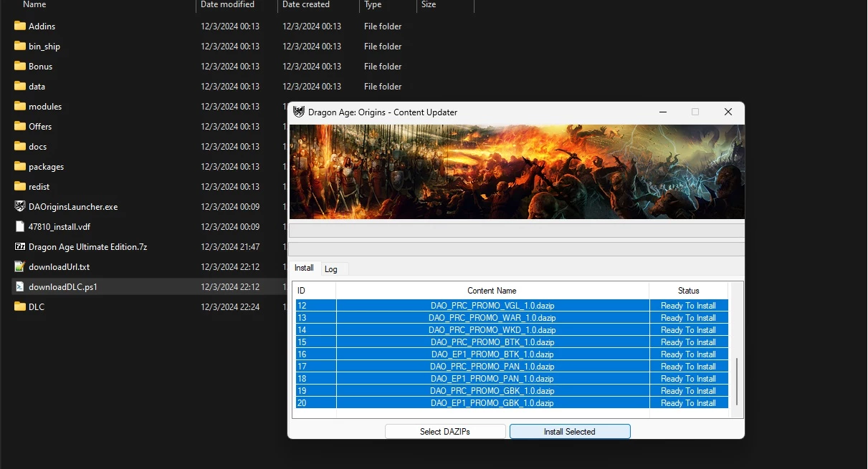Viewport: 868px width, 469px height.
Task: Select row DAO_EP1_PROMO_PAN_1.0.dazip
Action: [512, 379]
